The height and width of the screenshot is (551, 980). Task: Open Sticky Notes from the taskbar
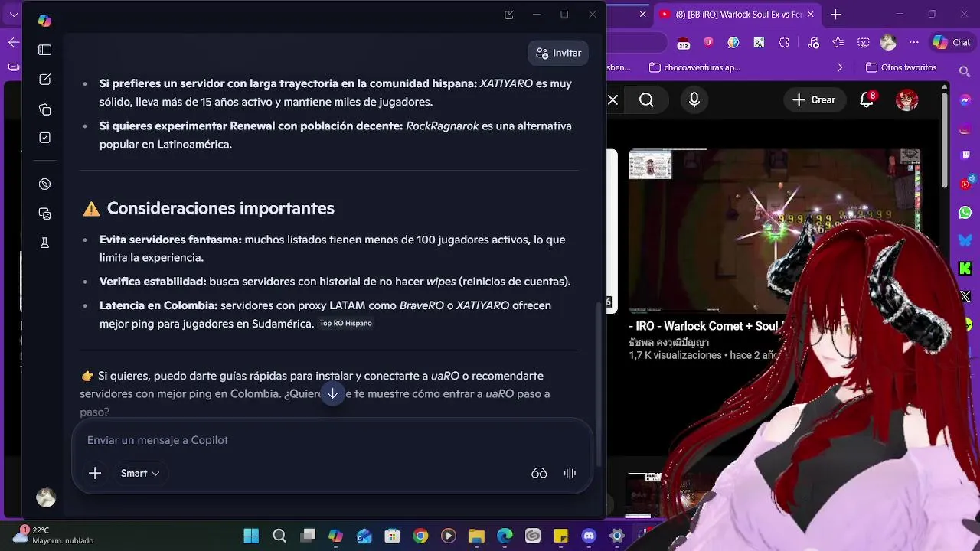pos(560,536)
